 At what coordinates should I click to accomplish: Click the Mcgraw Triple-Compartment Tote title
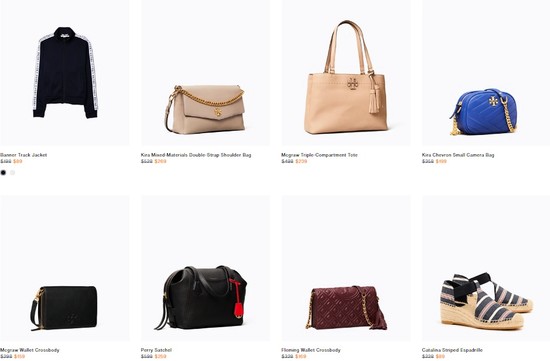[320, 155]
